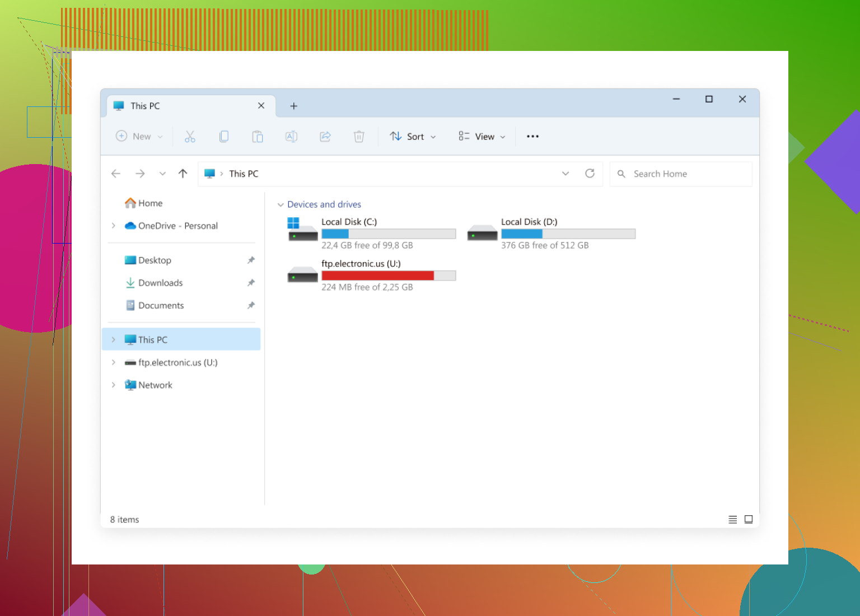Click the Rename icon in toolbar
The width and height of the screenshot is (860, 616).
pos(291,137)
